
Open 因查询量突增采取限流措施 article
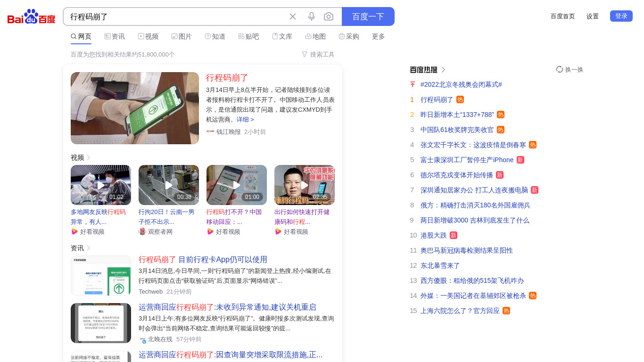[231, 354]
